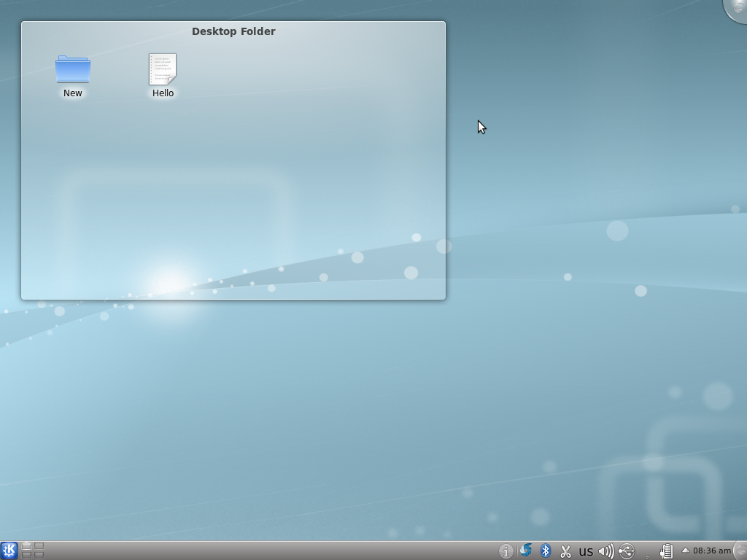
Task: Click the blue swirl system tray icon
Action: pos(526,550)
